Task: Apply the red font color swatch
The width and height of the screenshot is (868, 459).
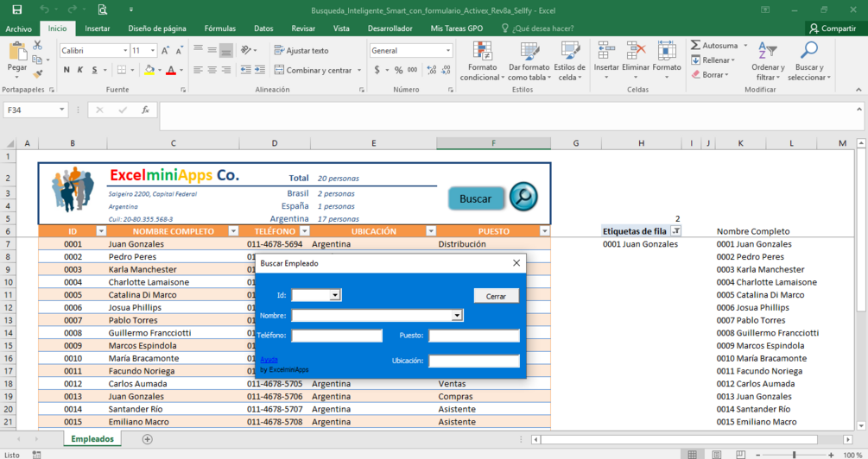Action: coord(171,70)
